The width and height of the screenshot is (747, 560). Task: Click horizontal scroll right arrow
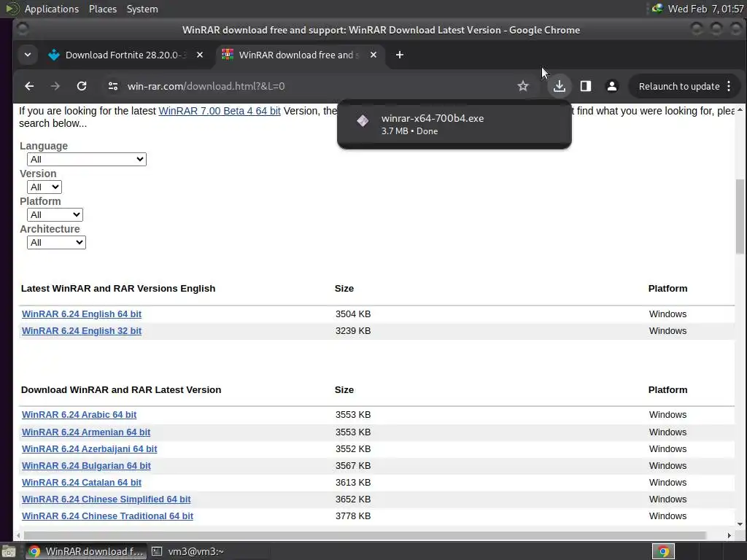[x=729, y=535]
